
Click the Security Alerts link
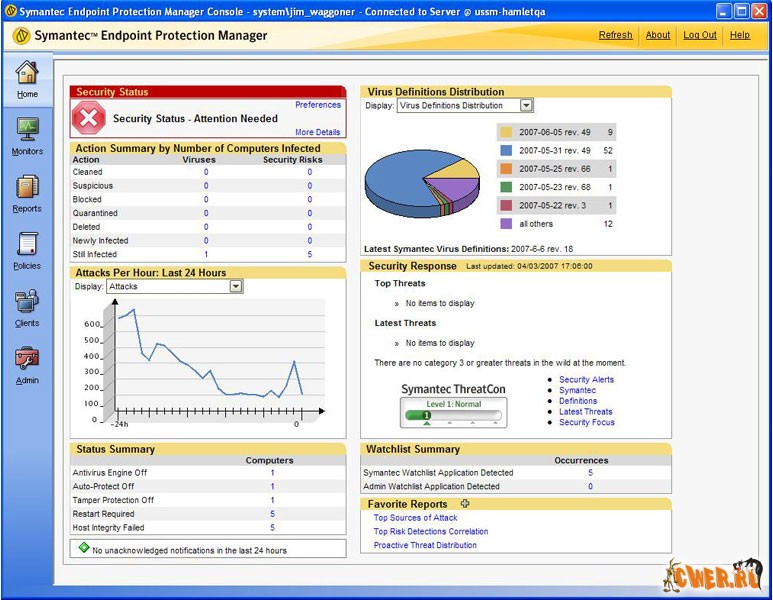[586, 380]
